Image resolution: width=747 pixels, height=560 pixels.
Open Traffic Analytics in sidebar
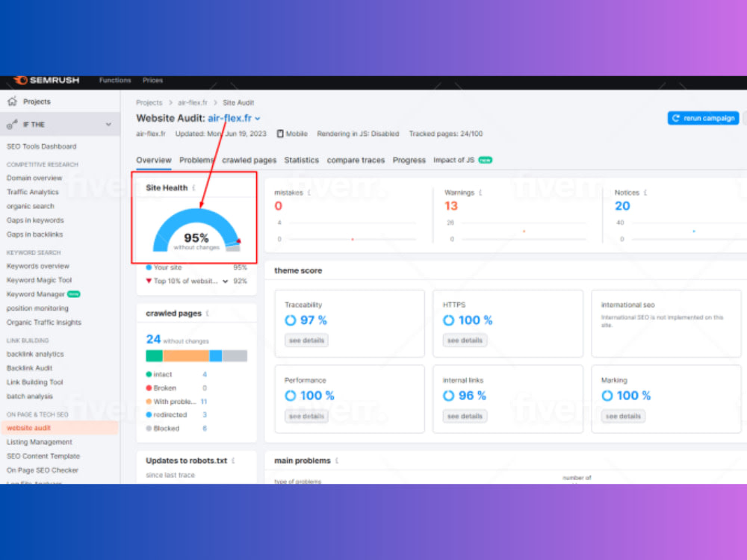pos(32,193)
